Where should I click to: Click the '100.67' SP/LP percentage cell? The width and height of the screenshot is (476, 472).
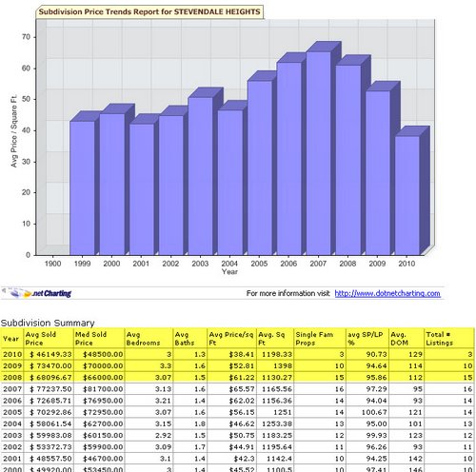367,412
